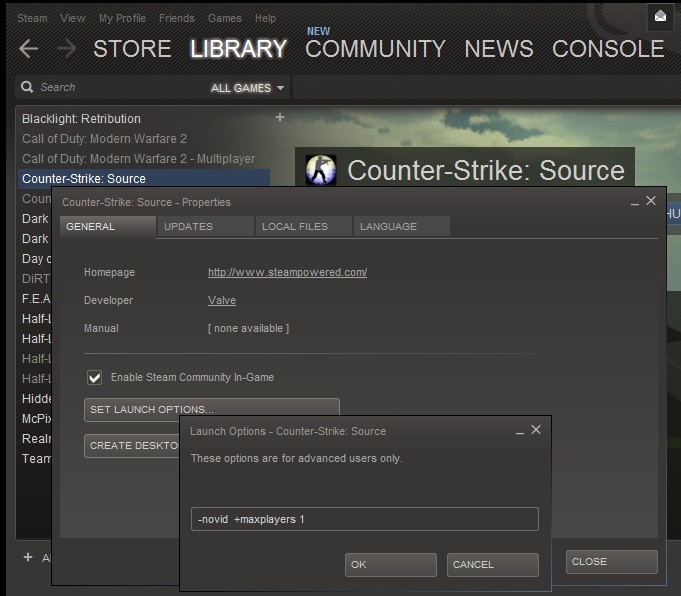Open the steampowered.com homepage link

[287, 272]
